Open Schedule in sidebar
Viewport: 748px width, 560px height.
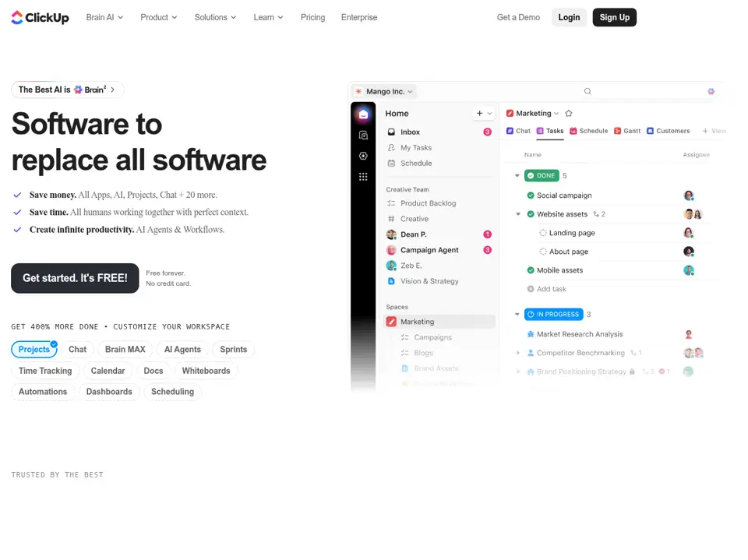point(439,163)
